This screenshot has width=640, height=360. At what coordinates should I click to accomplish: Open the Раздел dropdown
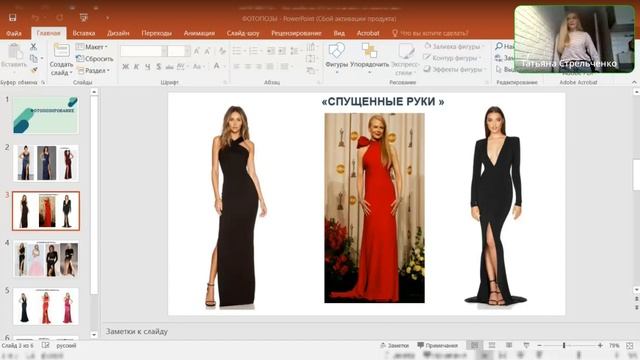tap(94, 71)
